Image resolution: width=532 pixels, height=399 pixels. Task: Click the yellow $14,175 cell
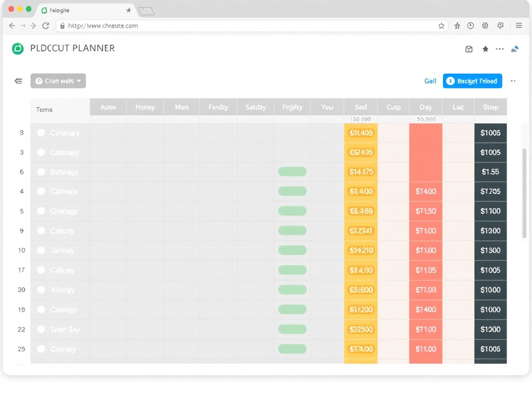point(361,172)
